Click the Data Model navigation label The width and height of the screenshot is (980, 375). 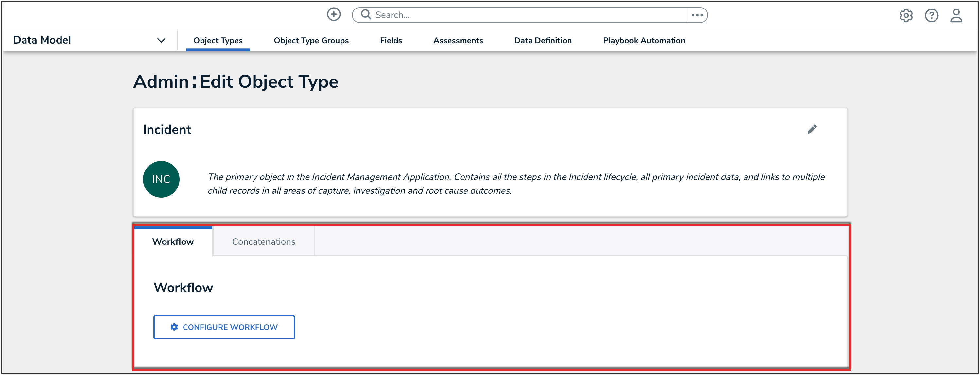[42, 40]
